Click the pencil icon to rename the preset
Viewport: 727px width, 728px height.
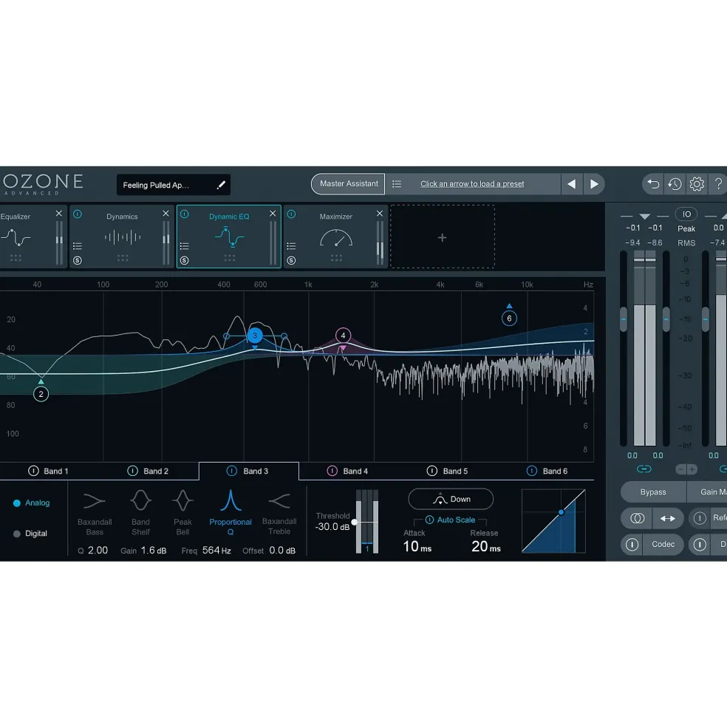pos(221,185)
